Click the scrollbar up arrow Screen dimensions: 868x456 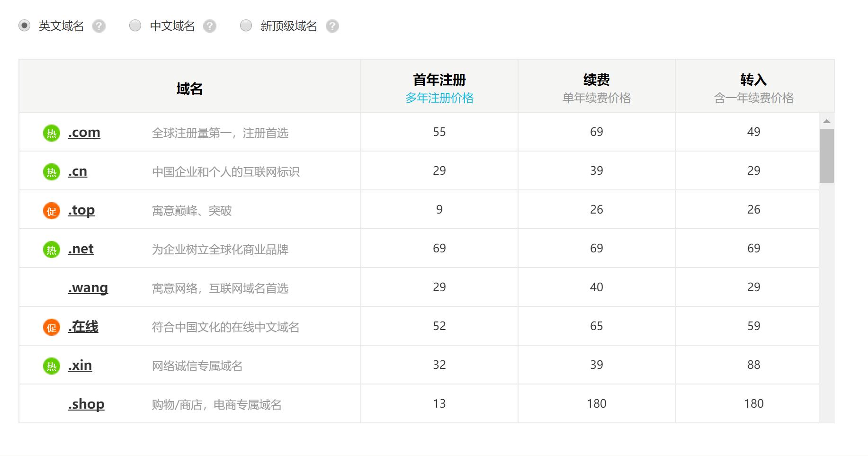point(827,122)
